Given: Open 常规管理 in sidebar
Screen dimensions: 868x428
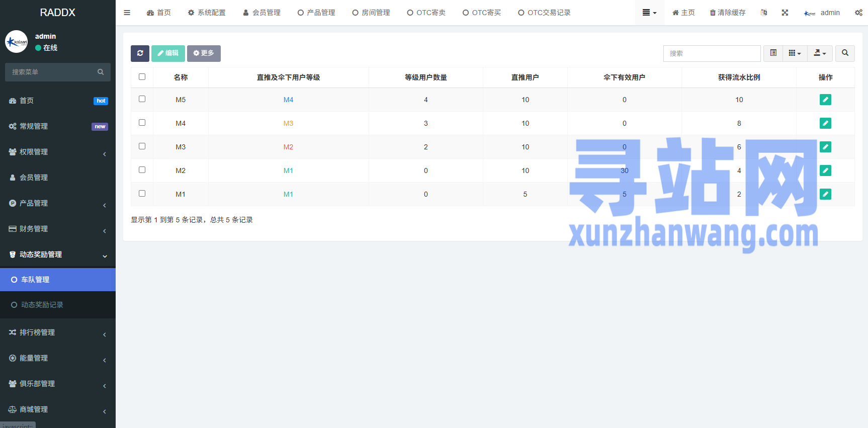Looking at the screenshot, I should [58, 126].
